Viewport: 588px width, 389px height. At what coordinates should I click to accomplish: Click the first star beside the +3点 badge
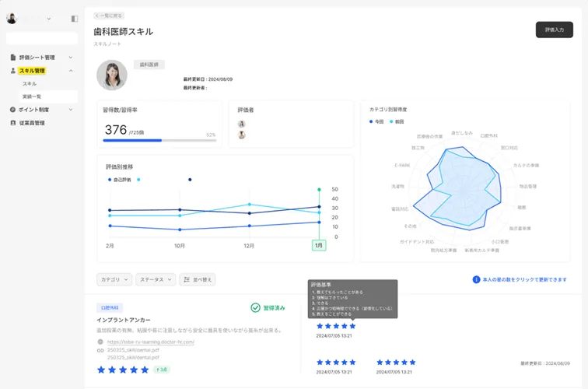coord(101,370)
